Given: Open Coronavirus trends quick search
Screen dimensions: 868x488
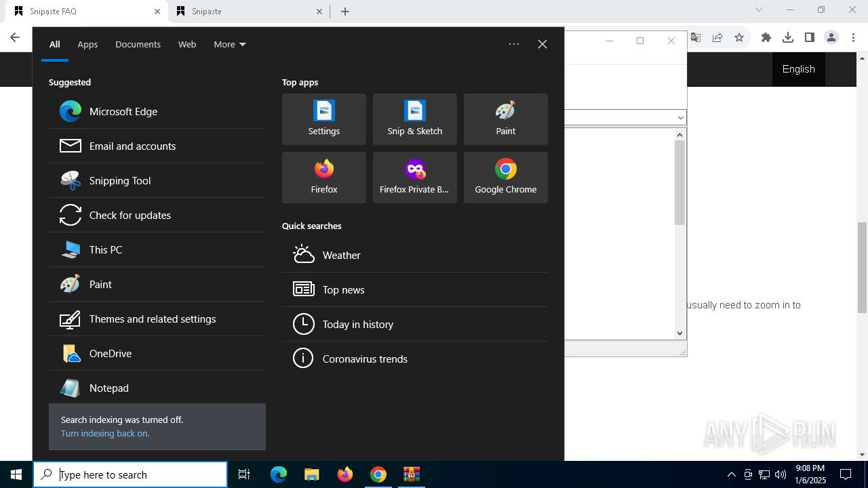Looking at the screenshot, I should pos(415,359).
